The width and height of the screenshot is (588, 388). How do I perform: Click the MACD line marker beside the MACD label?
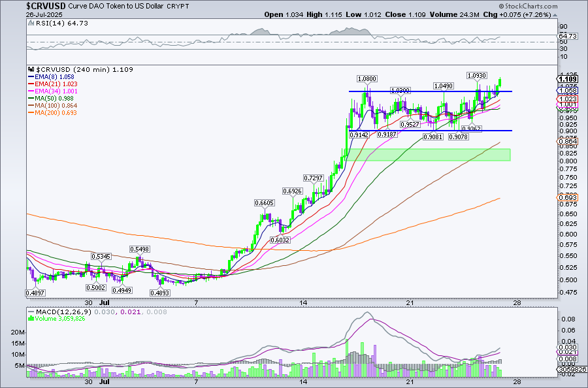tap(31, 312)
